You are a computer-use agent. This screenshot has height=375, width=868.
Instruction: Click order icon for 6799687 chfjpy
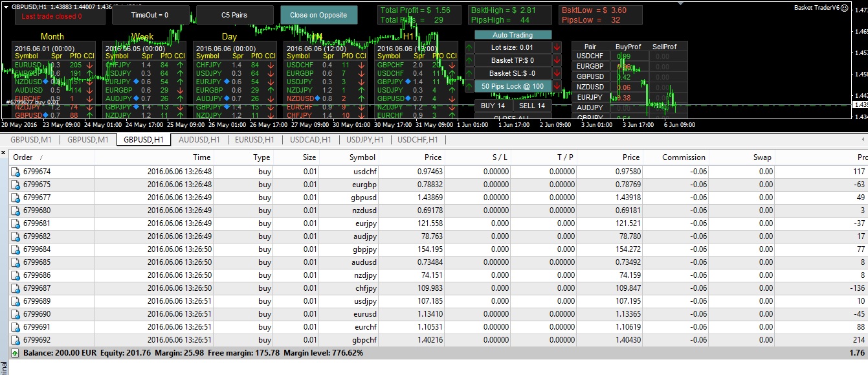[x=16, y=288]
